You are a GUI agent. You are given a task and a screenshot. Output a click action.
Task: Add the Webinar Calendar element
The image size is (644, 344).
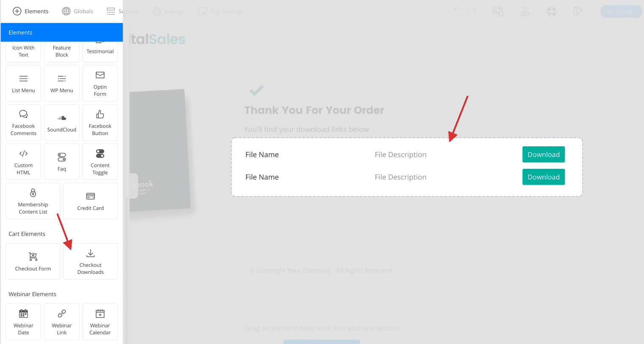[100, 322]
